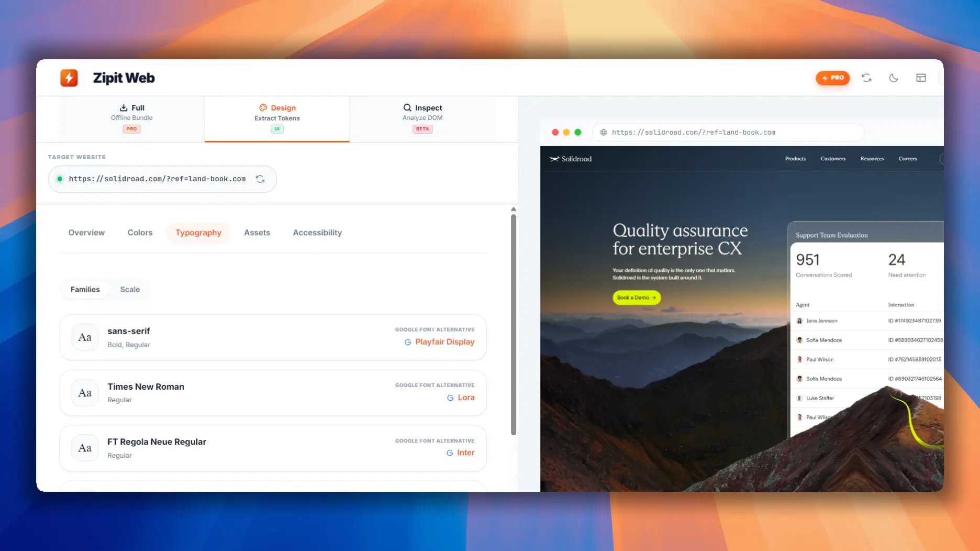Click the 951 Conversations Scored value
This screenshot has width=980, height=551.
click(x=808, y=260)
